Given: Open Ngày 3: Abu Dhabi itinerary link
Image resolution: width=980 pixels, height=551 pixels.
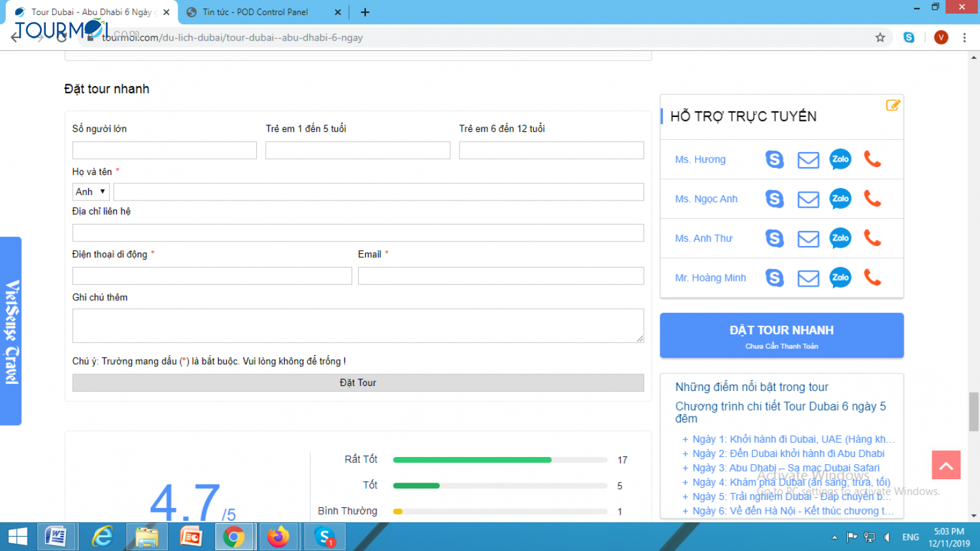Looking at the screenshot, I should tap(786, 468).
